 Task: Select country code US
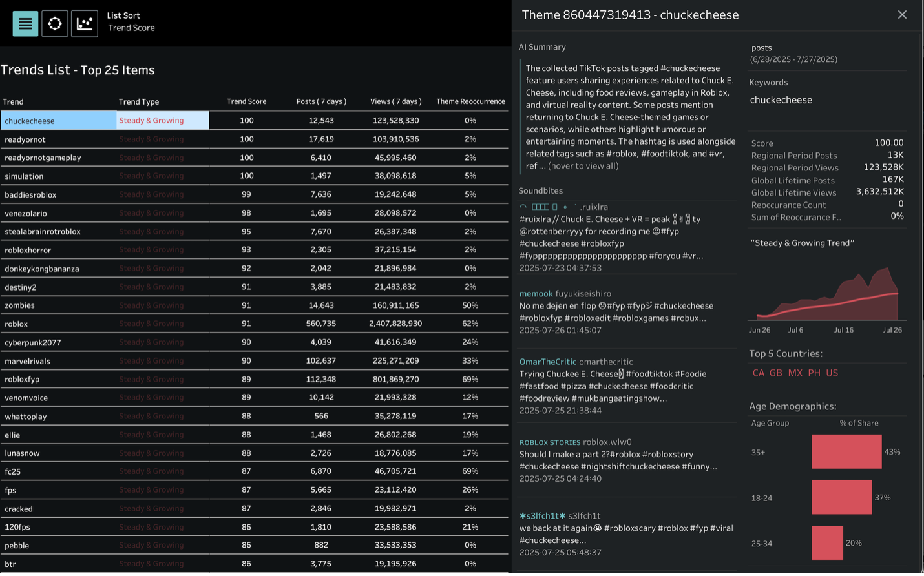(x=832, y=373)
